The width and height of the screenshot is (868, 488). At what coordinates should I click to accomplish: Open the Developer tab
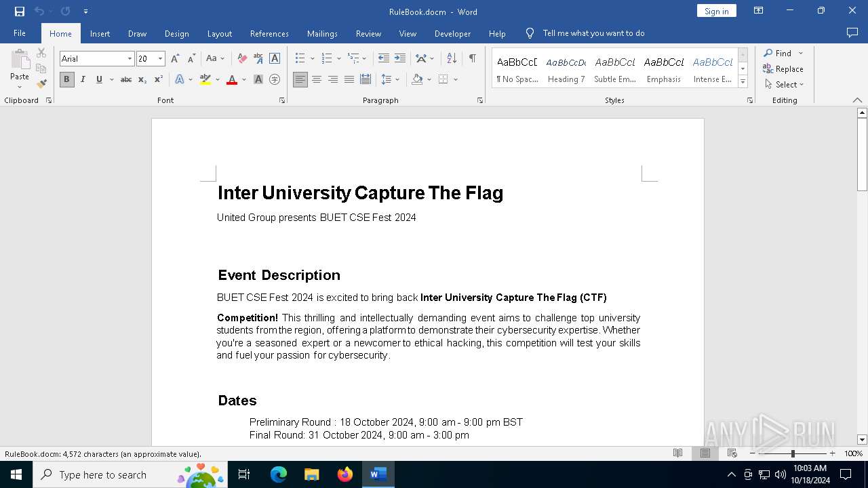pos(452,33)
